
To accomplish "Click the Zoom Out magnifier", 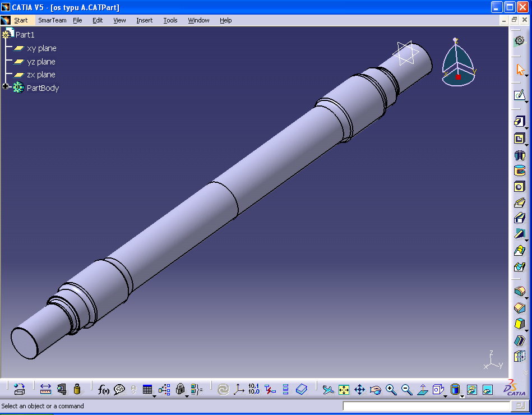I will coord(407,390).
